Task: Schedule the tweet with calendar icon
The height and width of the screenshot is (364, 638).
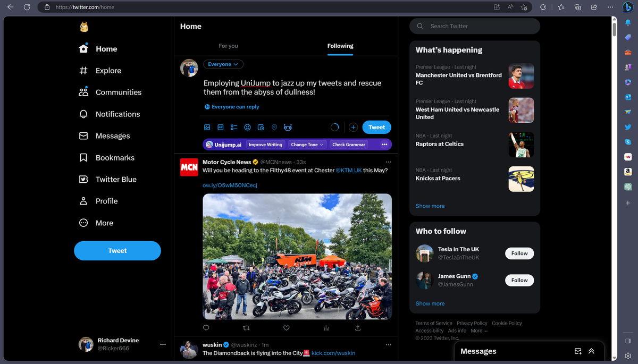Action: (261, 128)
